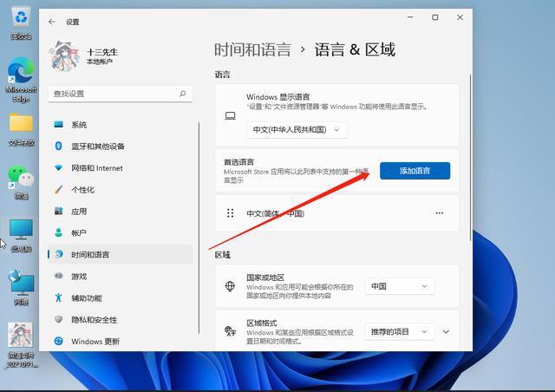Viewport: 555px width, 392px height.
Task: Open the System category icon
Action: pyautogui.click(x=58, y=124)
